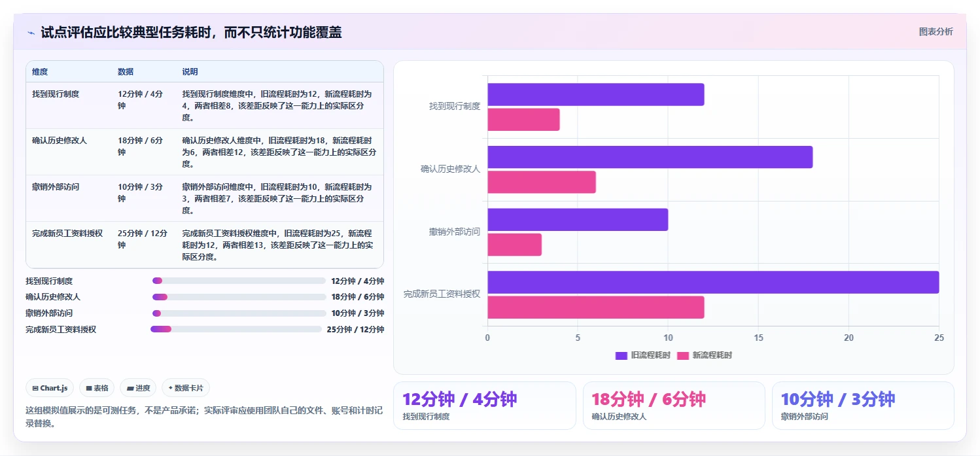Click the 25分钟 / 12分钟 value beside the progress bar
This screenshot has height=456, width=980.
(355, 329)
